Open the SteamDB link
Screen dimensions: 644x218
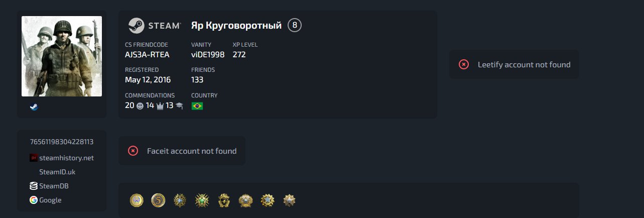54,186
